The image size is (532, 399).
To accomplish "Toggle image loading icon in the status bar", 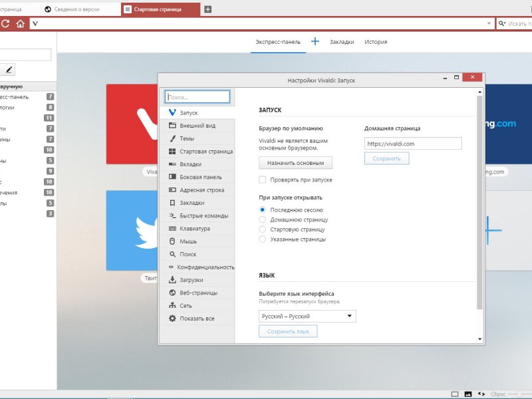I will [x=468, y=394].
